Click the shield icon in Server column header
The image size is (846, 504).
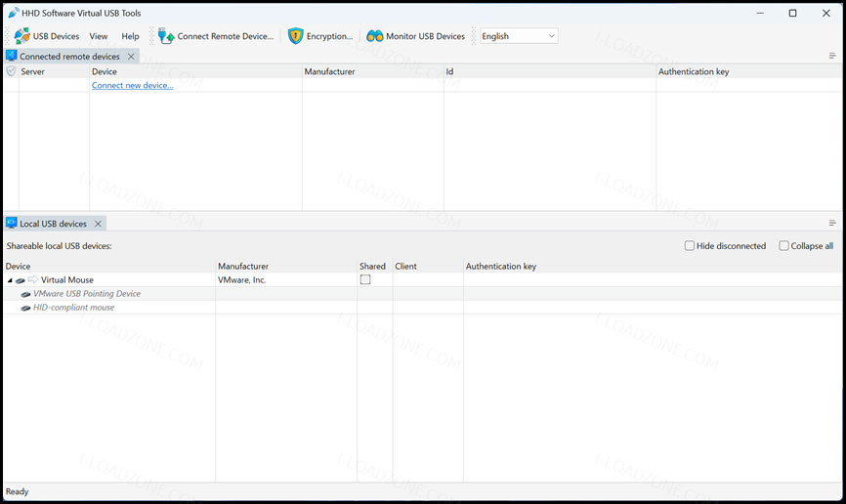pos(11,71)
